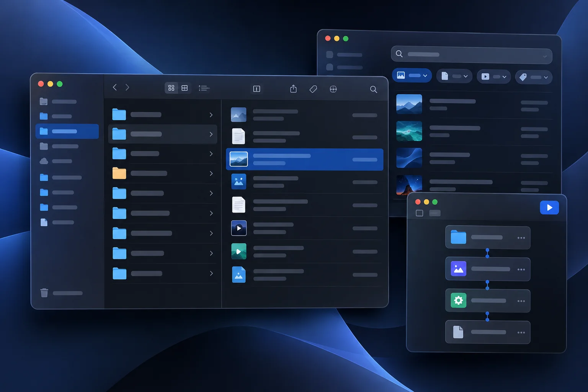Expand the yellow folder row's chevron
The image size is (588, 392).
[211, 173]
